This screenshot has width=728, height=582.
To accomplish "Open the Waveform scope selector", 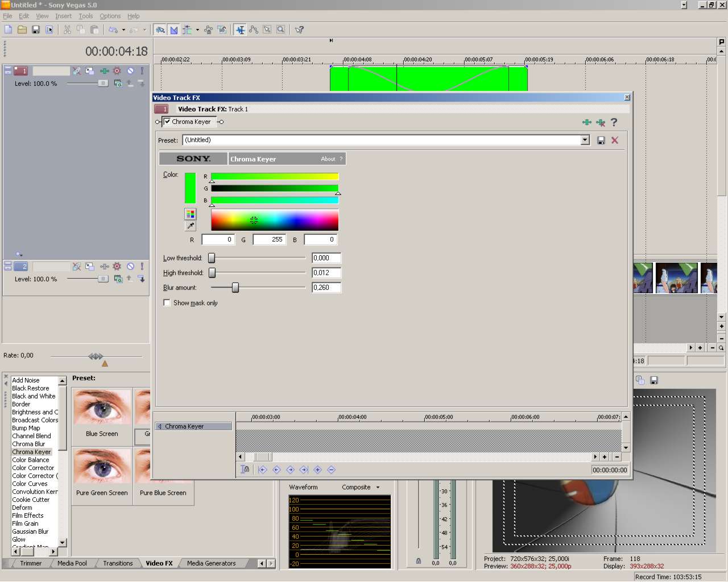I will pos(303,487).
